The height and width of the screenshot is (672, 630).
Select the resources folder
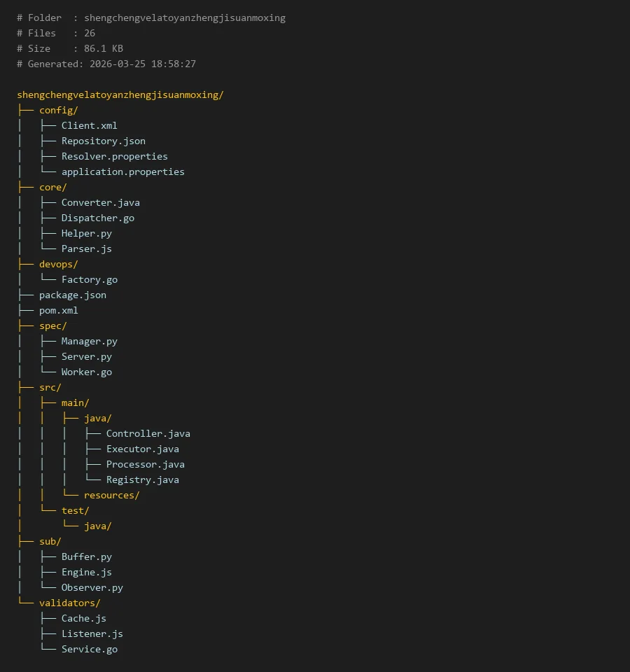111,495
